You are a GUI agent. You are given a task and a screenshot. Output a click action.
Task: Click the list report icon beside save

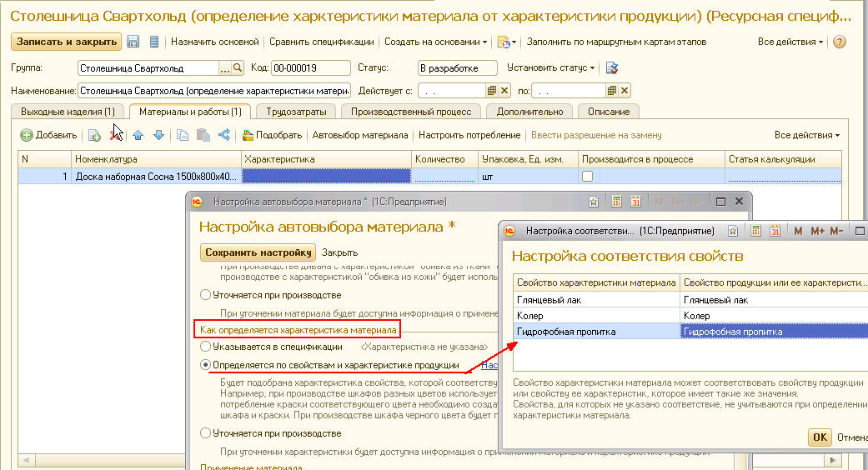(154, 42)
